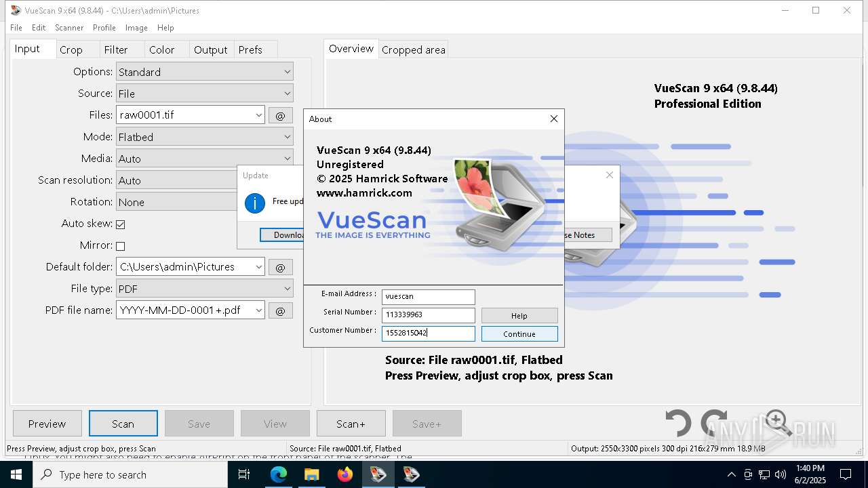Open the Mode dropdown set to Flatbed
This screenshot has width=868, height=488.
click(x=204, y=137)
